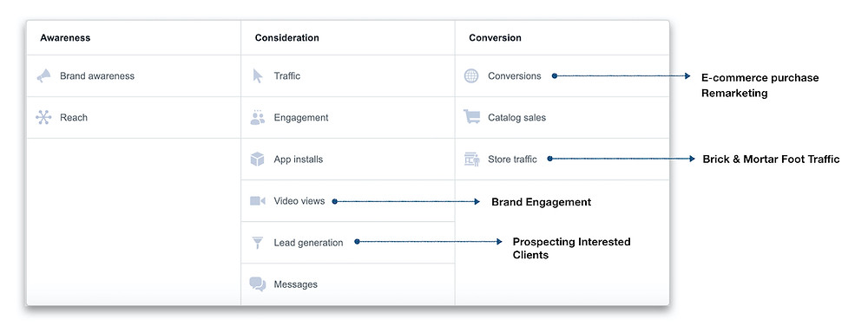The height and width of the screenshot is (326, 868).
Task: Pick the Engagement objective label
Action: [x=300, y=118]
